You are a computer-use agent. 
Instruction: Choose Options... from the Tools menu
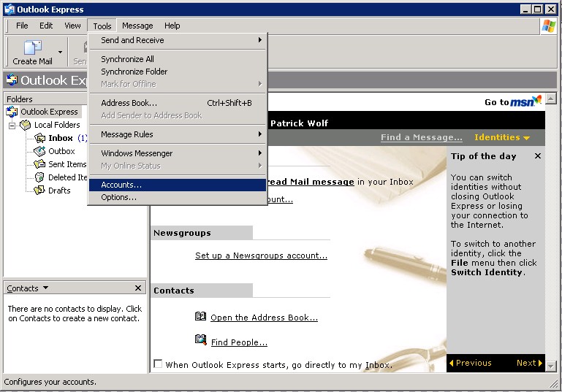pos(178,197)
